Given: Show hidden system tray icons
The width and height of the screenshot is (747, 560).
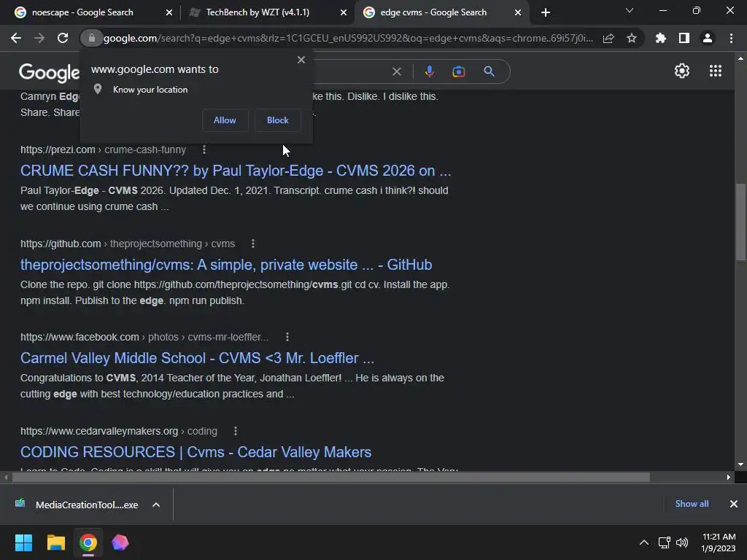Looking at the screenshot, I should click(643, 542).
